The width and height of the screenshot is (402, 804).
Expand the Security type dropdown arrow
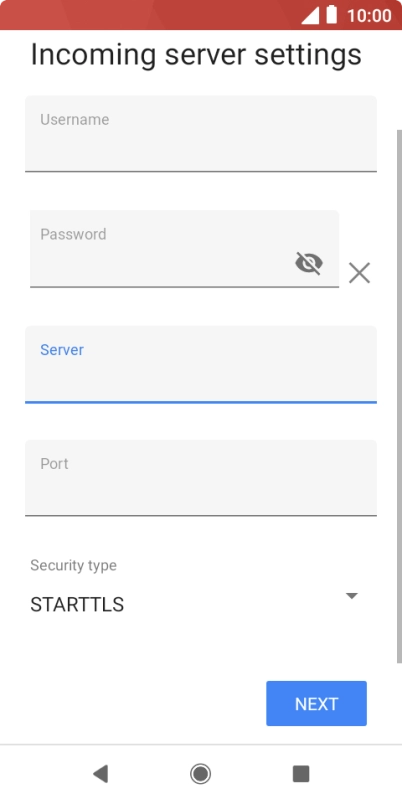click(x=351, y=596)
